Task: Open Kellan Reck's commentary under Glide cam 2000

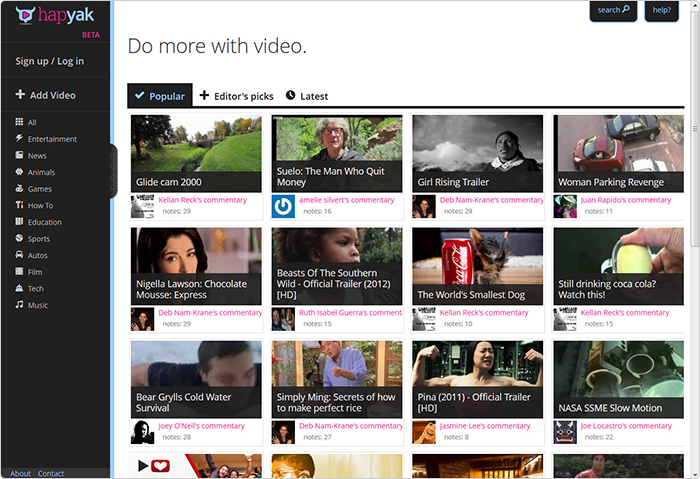Action: 203,200
